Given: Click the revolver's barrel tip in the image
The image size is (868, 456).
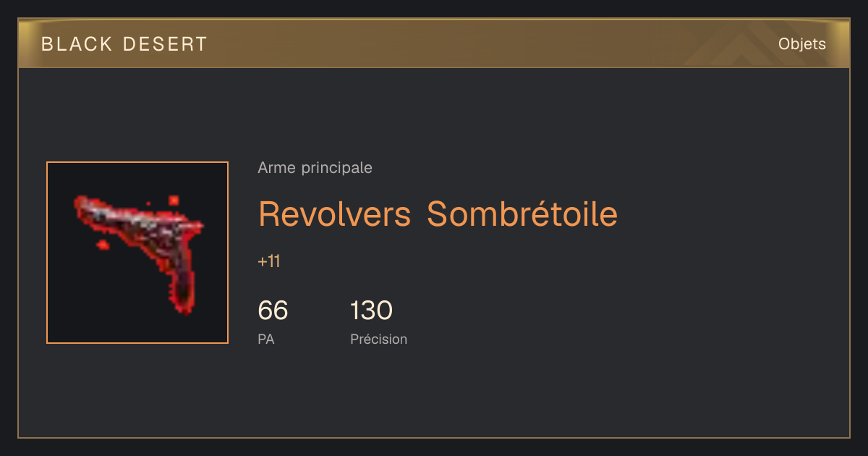Looking at the screenshot, I should click(81, 204).
